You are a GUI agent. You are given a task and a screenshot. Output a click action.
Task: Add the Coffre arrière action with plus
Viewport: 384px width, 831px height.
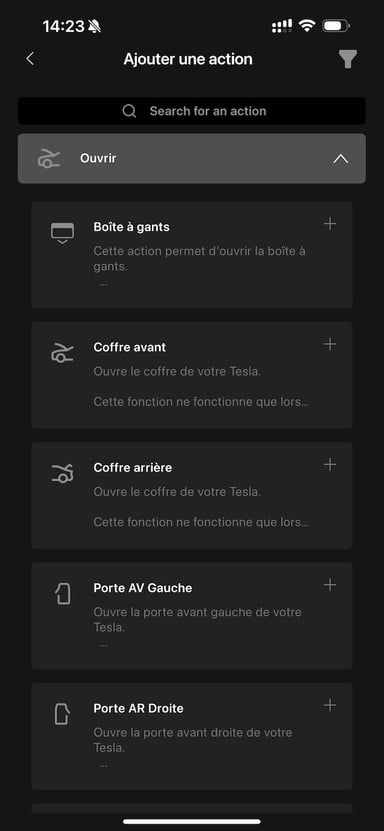click(330, 465)
